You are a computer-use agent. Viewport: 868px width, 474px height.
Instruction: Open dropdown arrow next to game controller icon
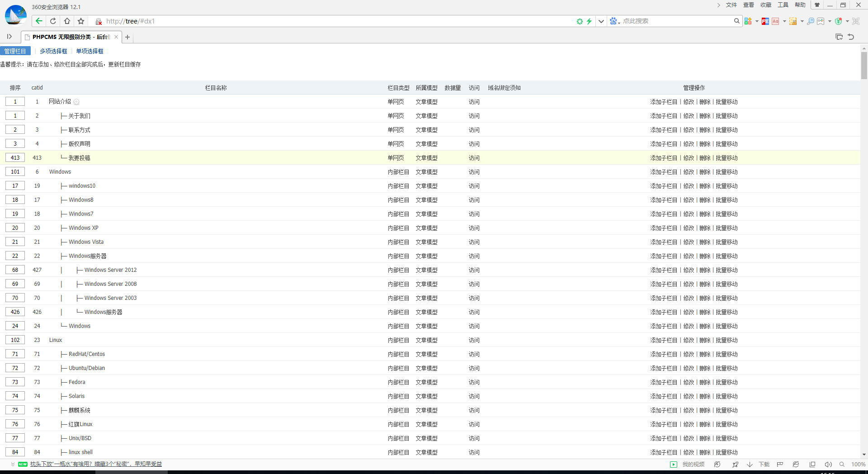830,21
